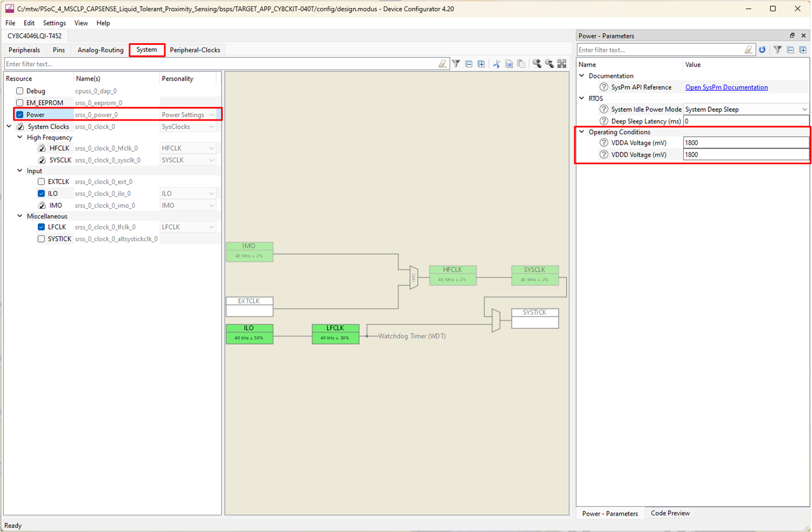This screenshot has height=532, width=812.
Task: Click the help icon for Deep Sleep Latency
Action: click(604, 121)
